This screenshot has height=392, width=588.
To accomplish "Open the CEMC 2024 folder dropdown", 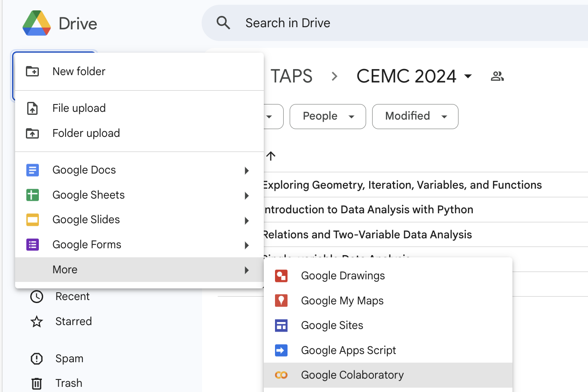I will (468, 76).
